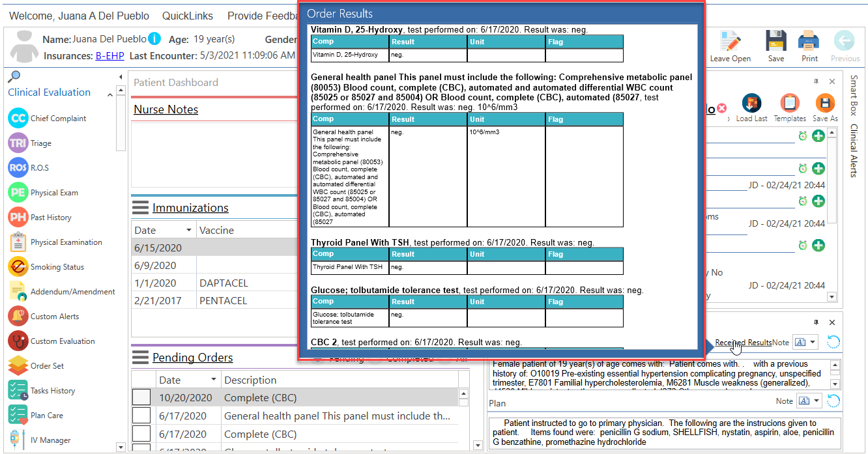This screenshot has height=454, width=868.
Task: Select the DAPTACEL vaccine row
Action: coord(215,283)
